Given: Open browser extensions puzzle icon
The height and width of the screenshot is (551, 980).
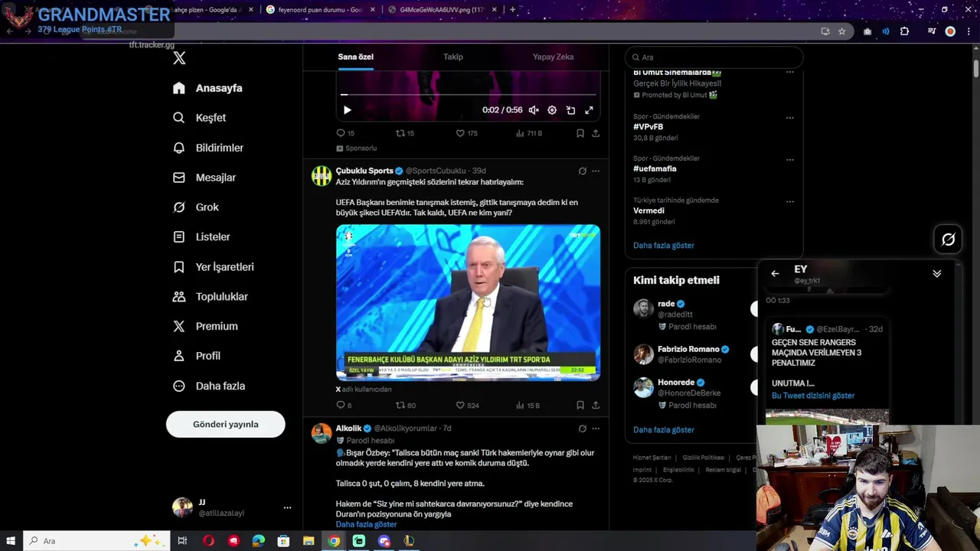Looking at the screenshot, I should [x=905, y=31].
